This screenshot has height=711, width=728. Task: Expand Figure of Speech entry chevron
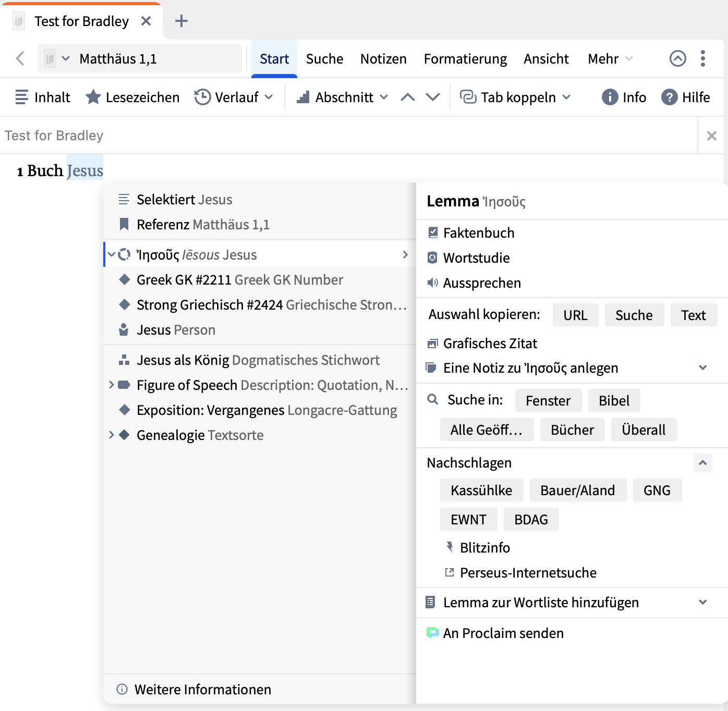pos(111,385)
